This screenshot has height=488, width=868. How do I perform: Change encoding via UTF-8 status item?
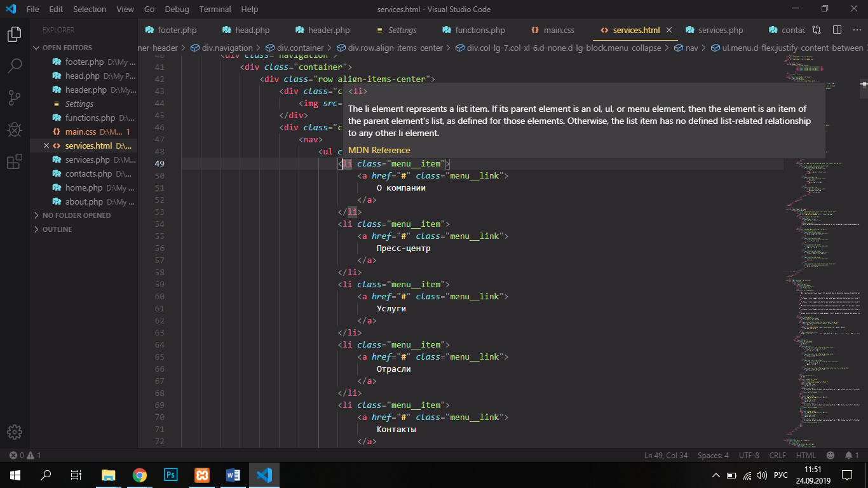click(749, 456)
